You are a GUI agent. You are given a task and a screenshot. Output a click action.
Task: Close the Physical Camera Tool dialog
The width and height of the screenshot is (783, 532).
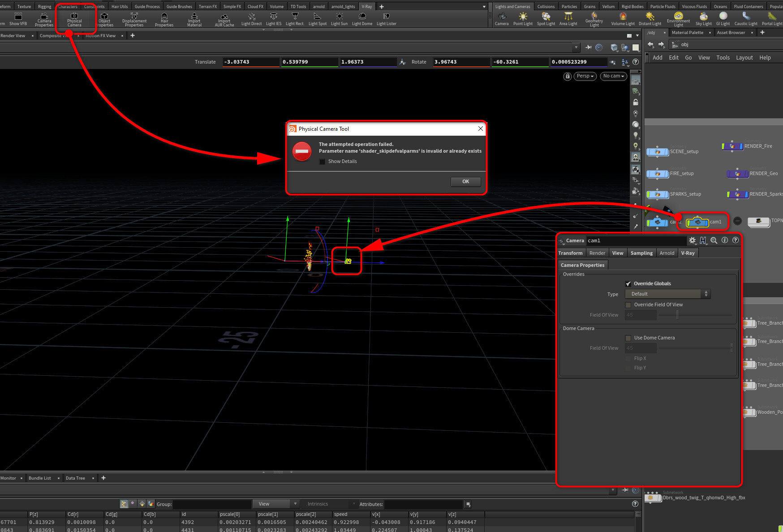click(480, 129)
